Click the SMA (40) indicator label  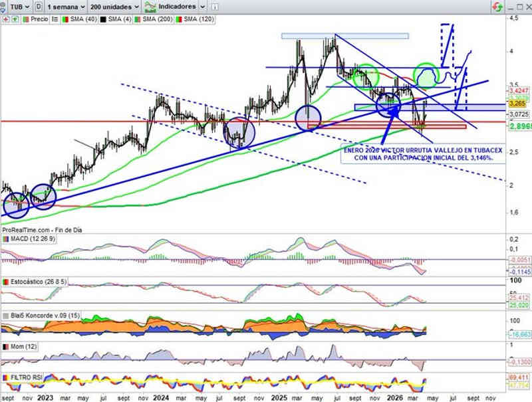coord(80,19)
